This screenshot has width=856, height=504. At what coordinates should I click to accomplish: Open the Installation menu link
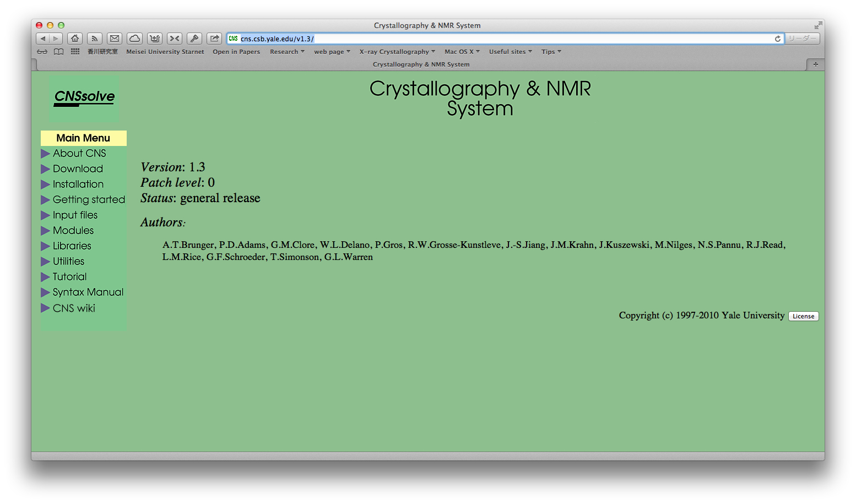pos(78,184)
